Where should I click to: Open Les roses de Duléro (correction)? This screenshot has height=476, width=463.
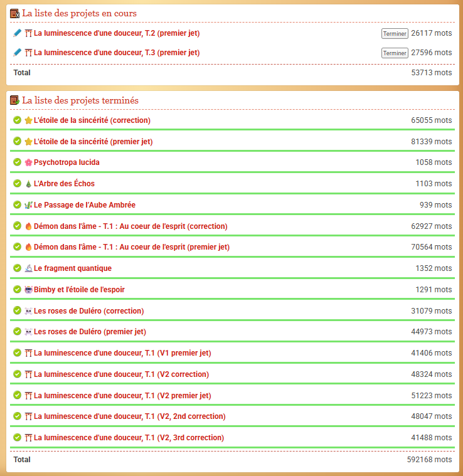click(88, 311)
